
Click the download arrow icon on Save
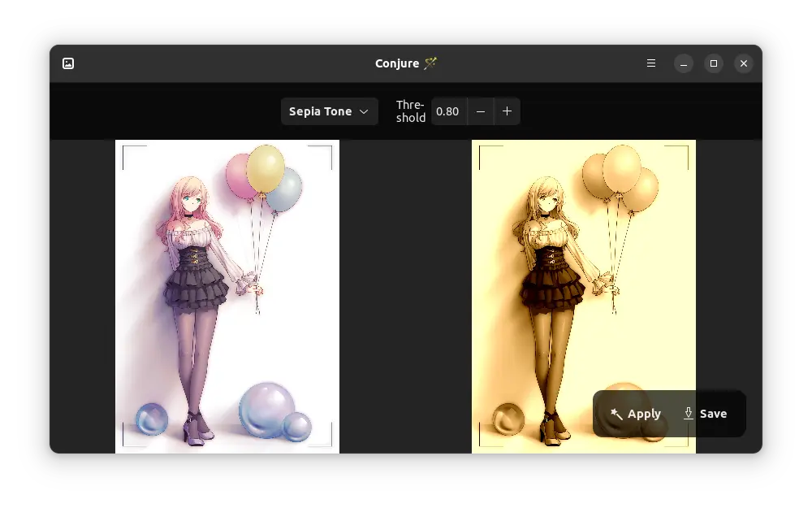[689, 413]
